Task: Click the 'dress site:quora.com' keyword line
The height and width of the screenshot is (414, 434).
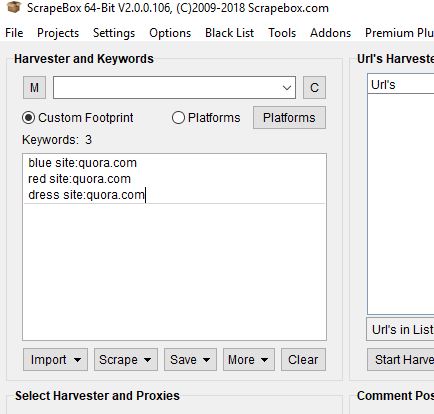Action: click(x=86, y=195)
